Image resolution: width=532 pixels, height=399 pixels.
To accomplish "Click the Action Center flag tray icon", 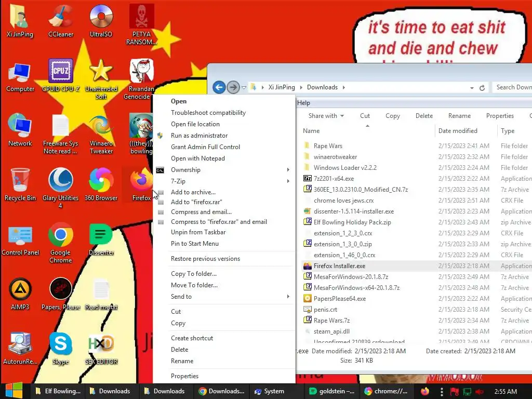I will [455, 392].
